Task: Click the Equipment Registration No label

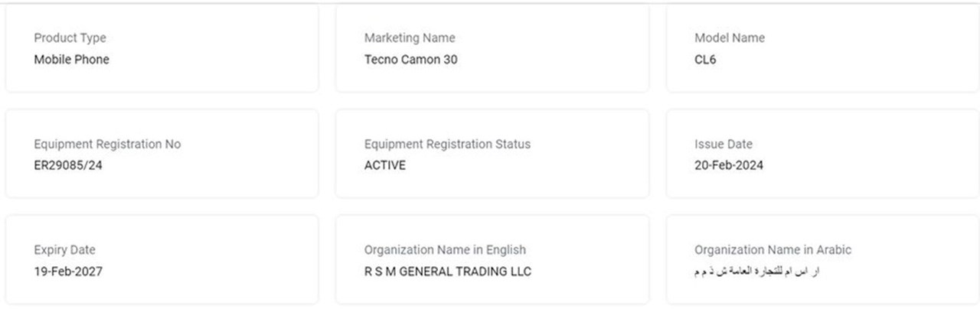Action: [x=107, y=144]
